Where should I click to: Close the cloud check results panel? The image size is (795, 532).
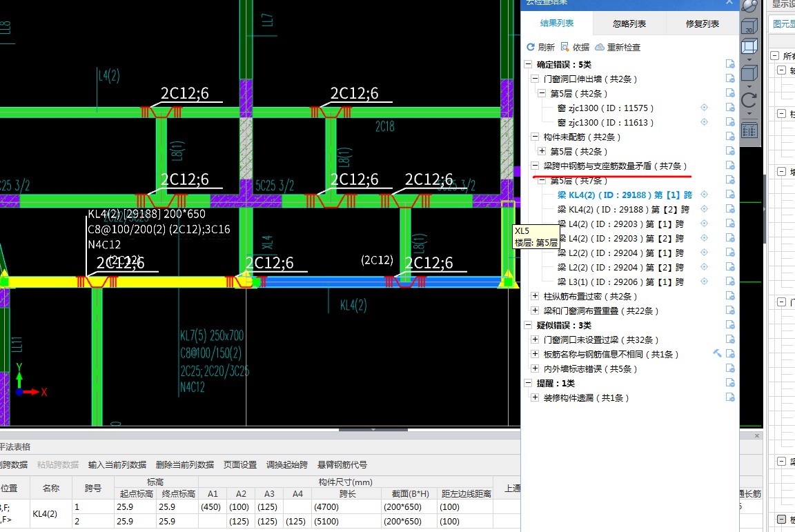tap(729, 3)
